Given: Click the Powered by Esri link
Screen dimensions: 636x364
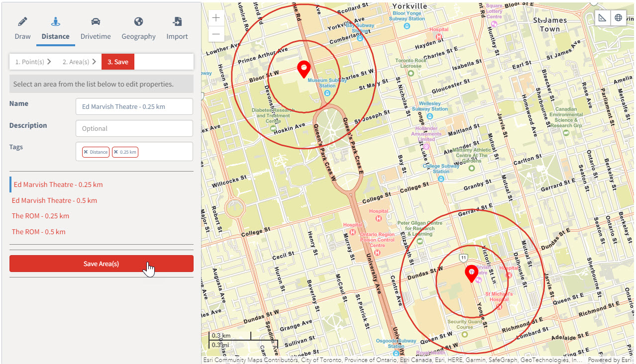Looking at the screenshot, I should (610, 360).
